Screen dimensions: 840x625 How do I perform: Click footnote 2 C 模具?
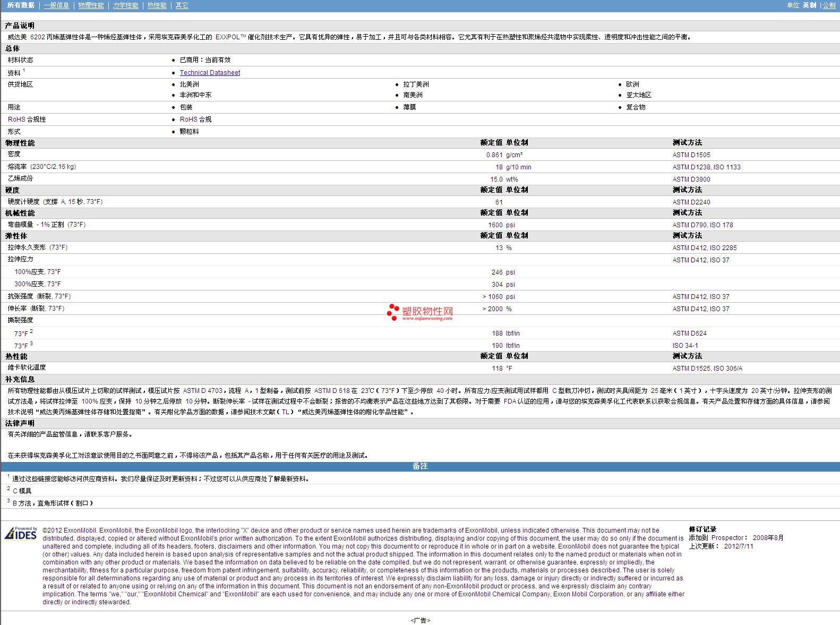22,491
